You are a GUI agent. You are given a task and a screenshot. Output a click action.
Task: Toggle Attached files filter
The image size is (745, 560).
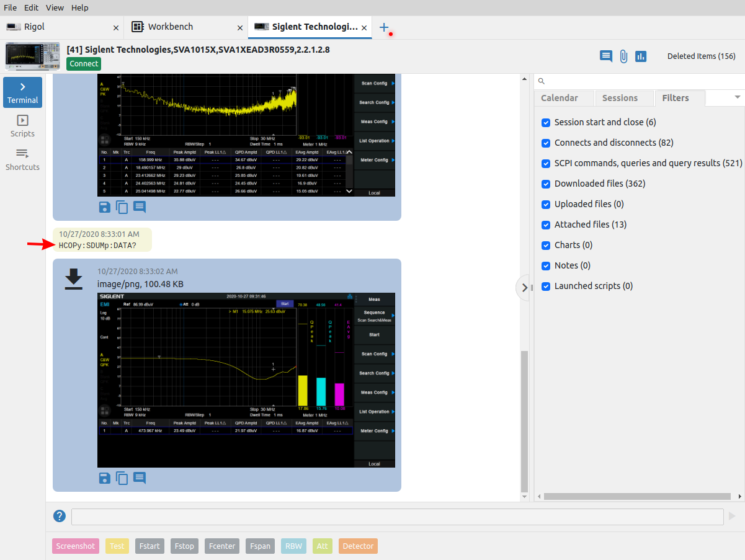pyautogui.click(x=546, y=225)
